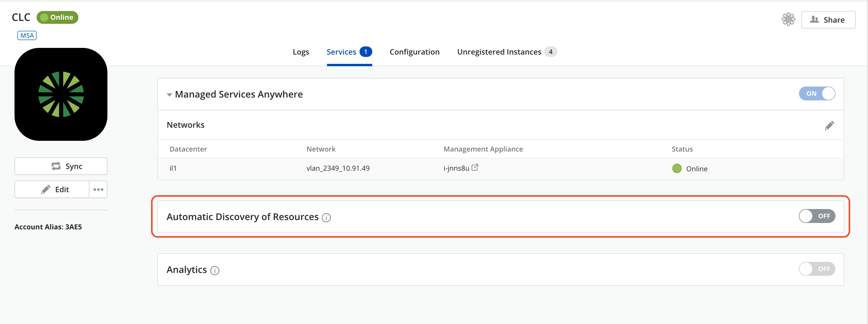Click the info icon next to Automatic Discovery
Image resolution: width=868 pixels, height=324 pixels.
click(327, 217)
